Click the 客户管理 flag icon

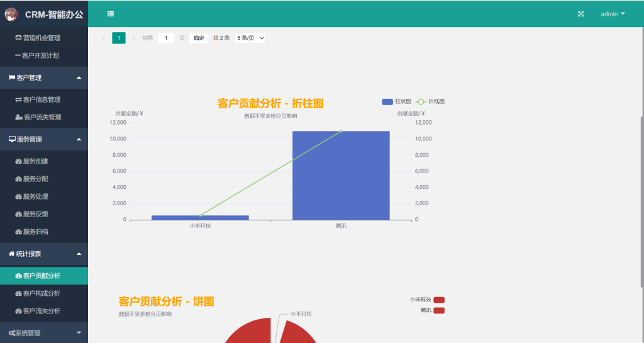coord(12,77)
